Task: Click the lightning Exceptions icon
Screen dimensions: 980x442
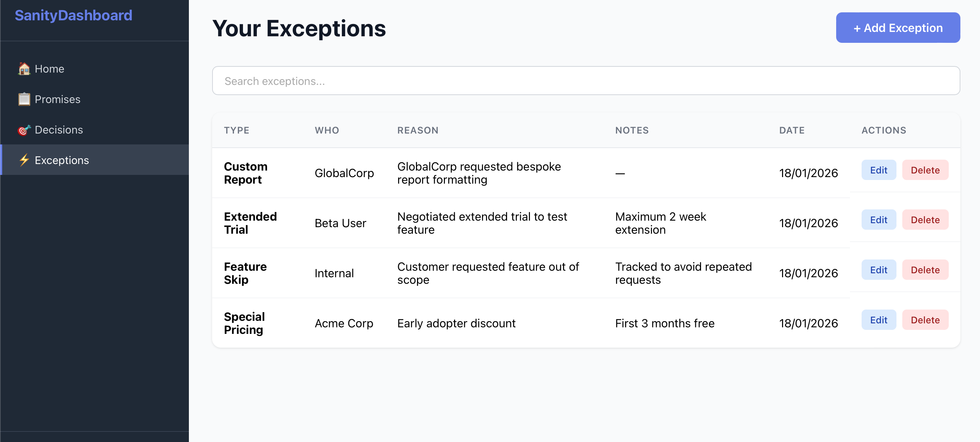Action: pyautogui.click(x=24, y=160)
